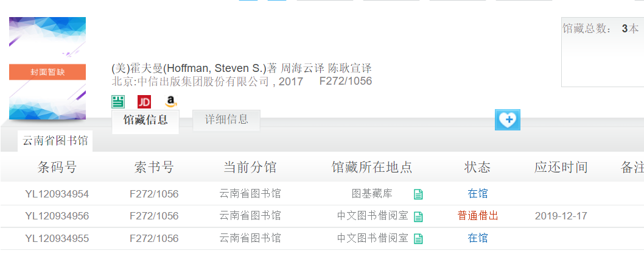Click the blue heart-plus favorite icon
644x270 pixels.
508,119
